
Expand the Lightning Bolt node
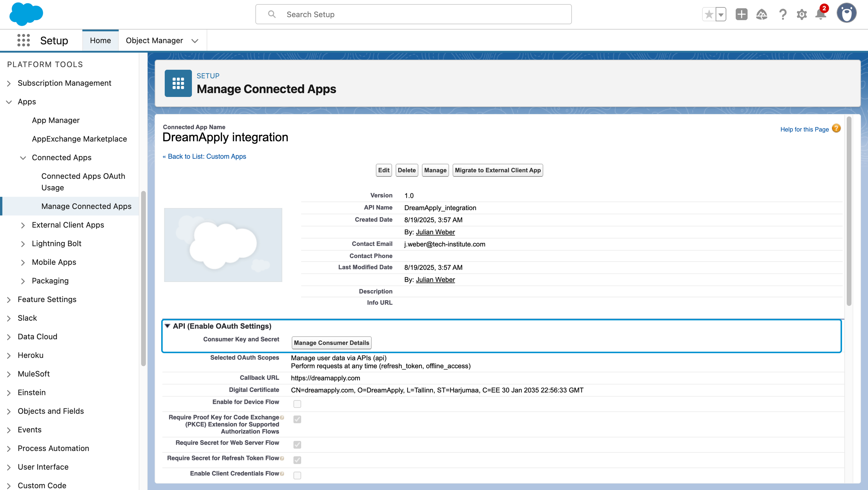point(23,244)
